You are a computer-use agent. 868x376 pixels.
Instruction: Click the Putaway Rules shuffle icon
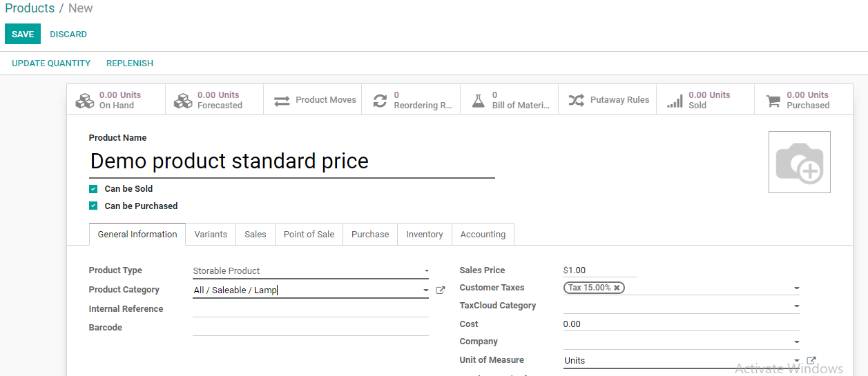click(x=576, y=101)
